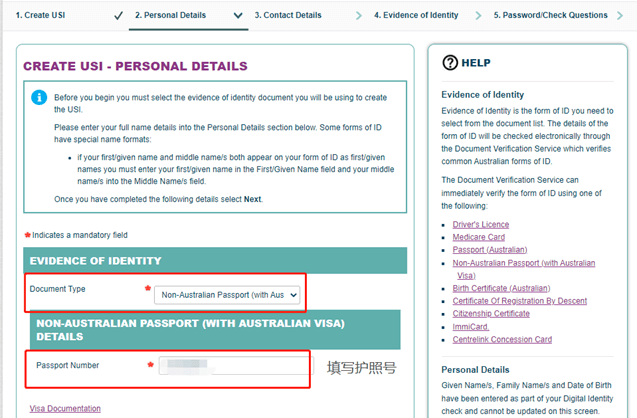The height and width of the screenshot is (418, 637).
Task: Open the Document Type dropdown
Action: [x=227, y=295]
